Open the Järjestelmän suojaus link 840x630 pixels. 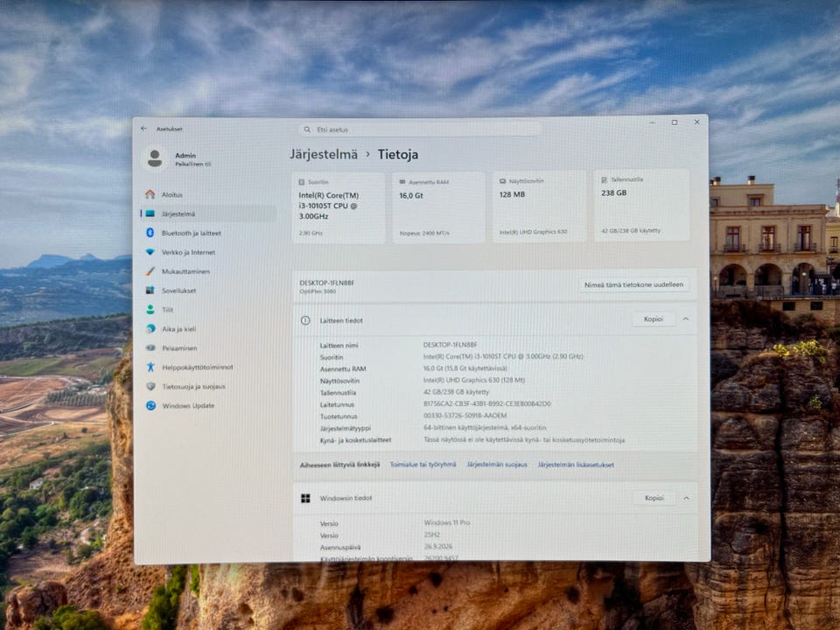pos(497,465)
